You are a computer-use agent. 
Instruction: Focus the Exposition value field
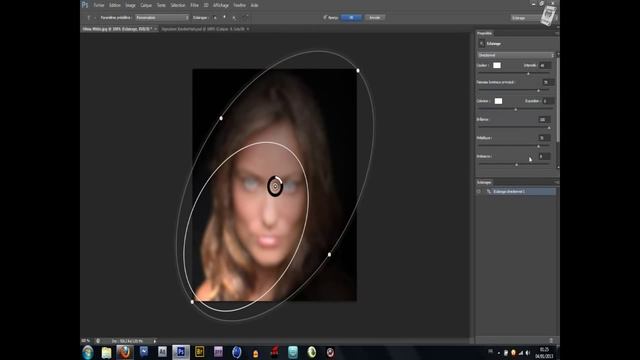click(548, 101)
